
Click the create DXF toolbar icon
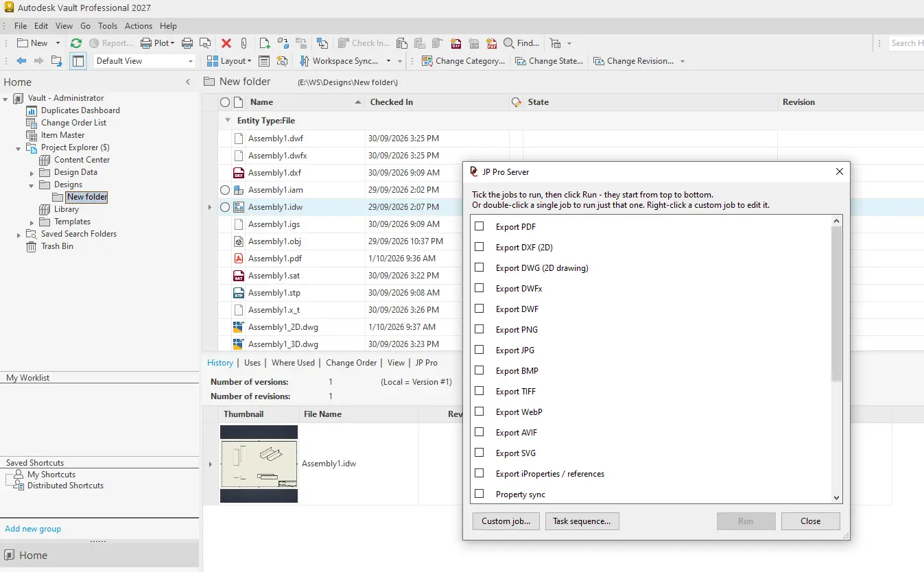click(456, 43)
